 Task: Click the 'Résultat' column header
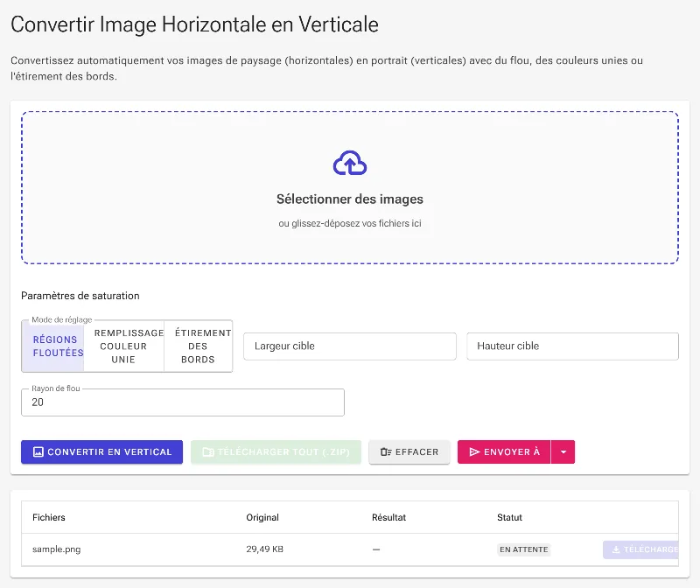click(388, 517)
